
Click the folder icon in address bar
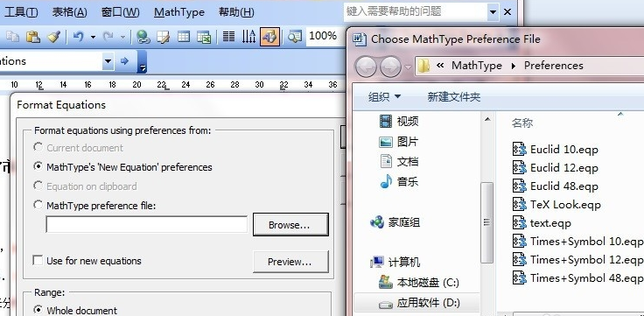click(423, 66)
